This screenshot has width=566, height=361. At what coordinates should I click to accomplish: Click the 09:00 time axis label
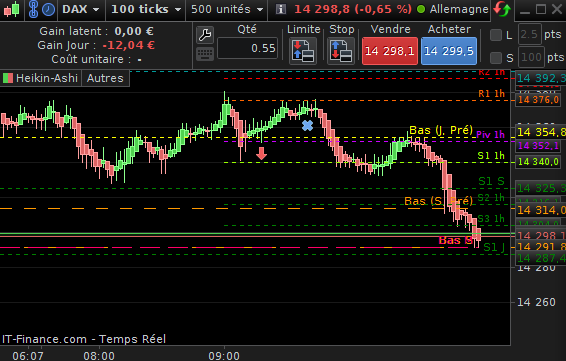click(224, 356)
